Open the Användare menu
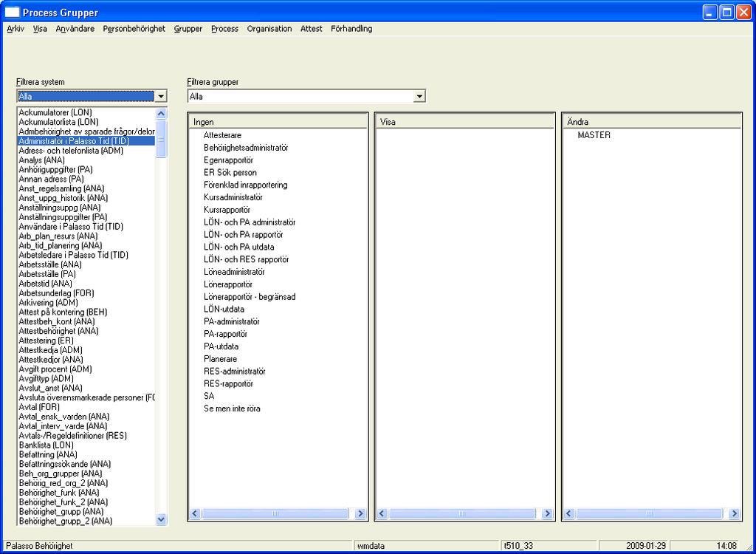Screen dimensions: 756x554 pyautogui.click(x=75, y=29)
